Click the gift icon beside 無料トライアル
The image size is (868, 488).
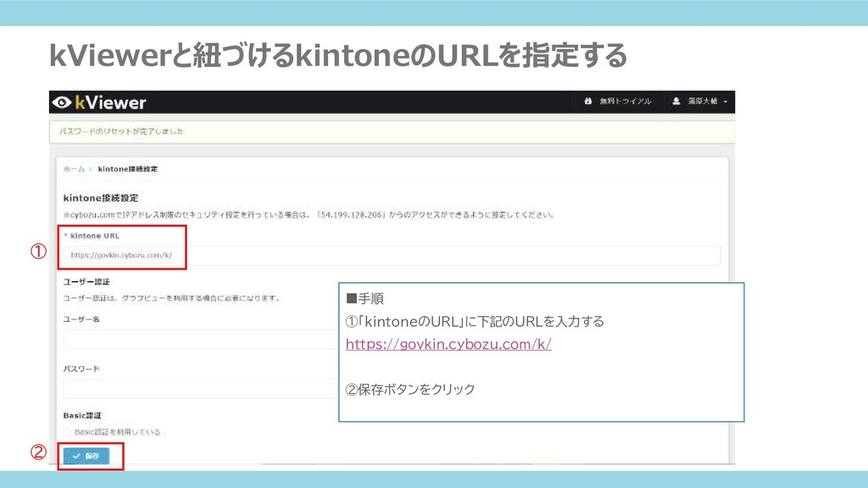[x=588, y=102]
